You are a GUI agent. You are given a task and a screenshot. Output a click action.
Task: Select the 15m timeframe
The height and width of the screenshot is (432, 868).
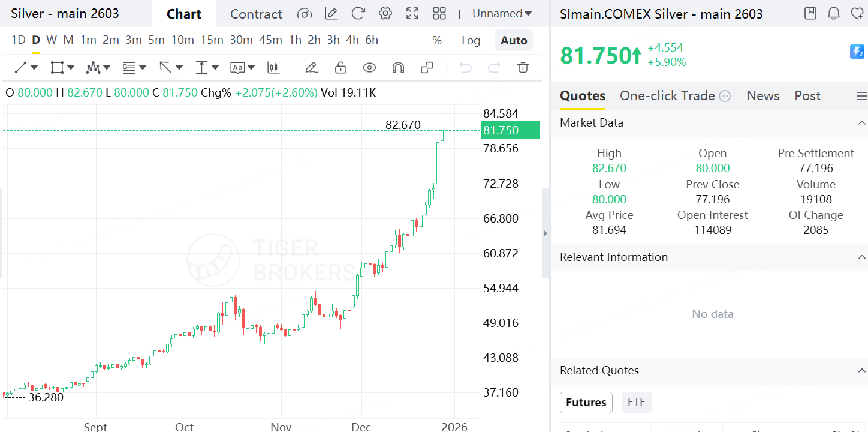click(x=212, y=40)
